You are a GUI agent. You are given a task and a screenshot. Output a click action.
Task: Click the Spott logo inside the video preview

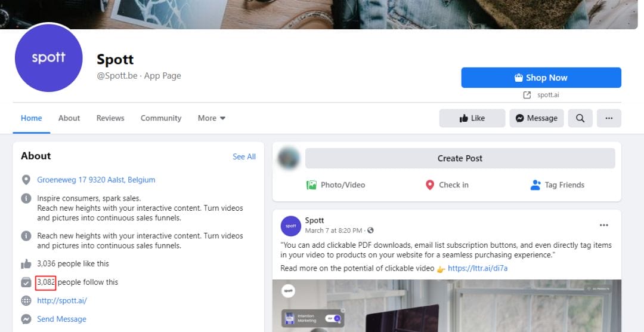click(x=289, y=291)
